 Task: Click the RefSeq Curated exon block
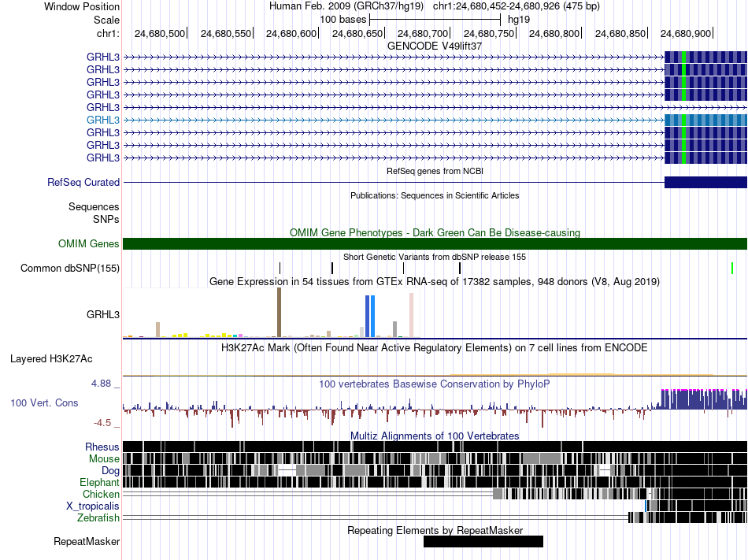705,182
